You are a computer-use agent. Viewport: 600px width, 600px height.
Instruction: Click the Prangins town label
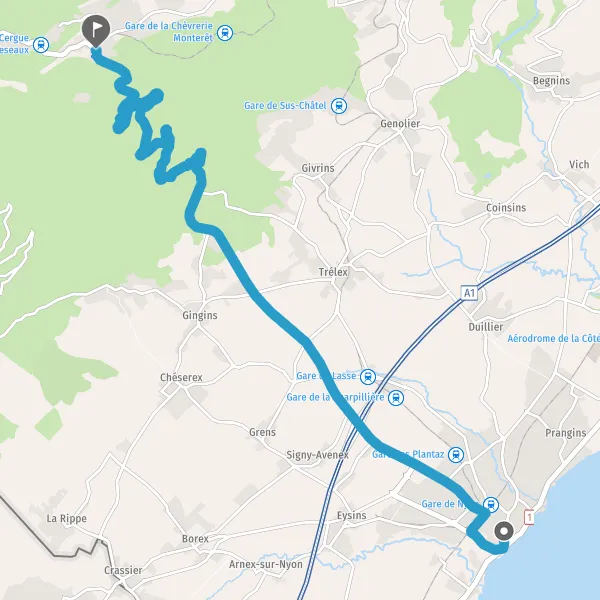566,433
